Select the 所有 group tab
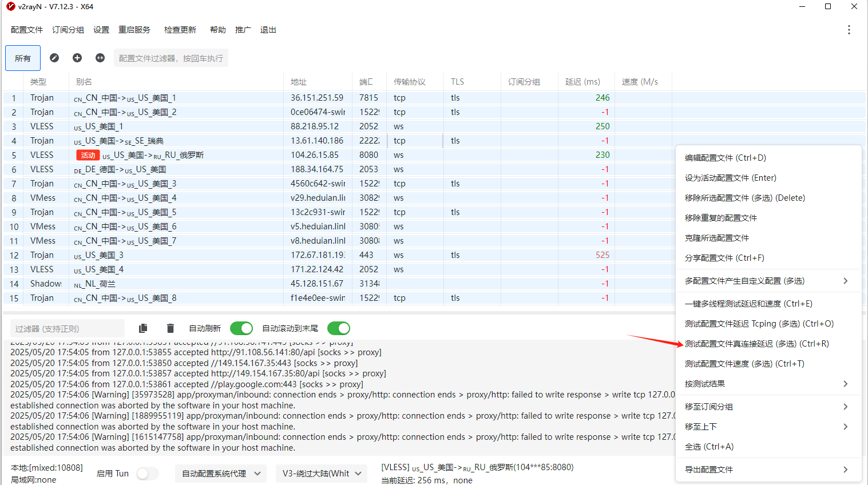Screen dimensions: 868x485 pos(23,58)
